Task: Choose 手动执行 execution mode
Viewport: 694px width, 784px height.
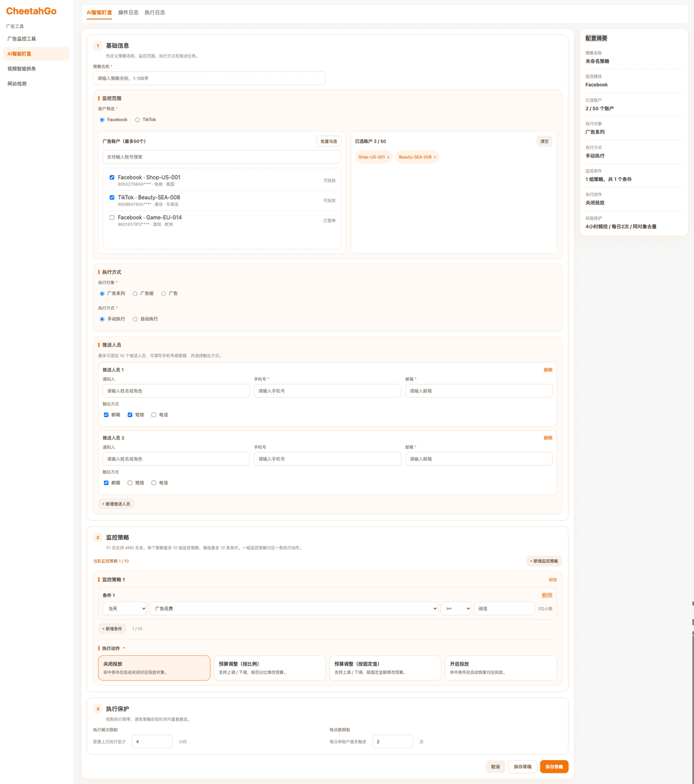Action: tap(102, 319)
